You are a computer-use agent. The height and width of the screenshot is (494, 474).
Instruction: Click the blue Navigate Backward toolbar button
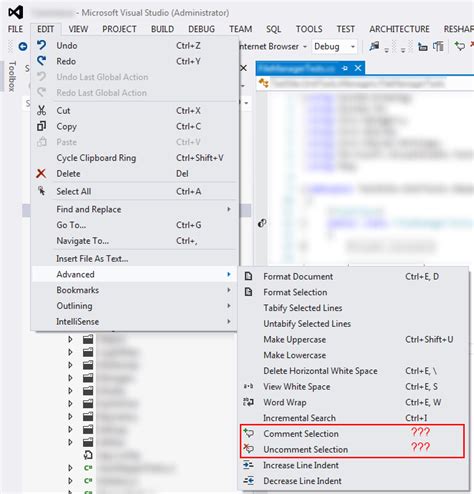click(23, 46)
